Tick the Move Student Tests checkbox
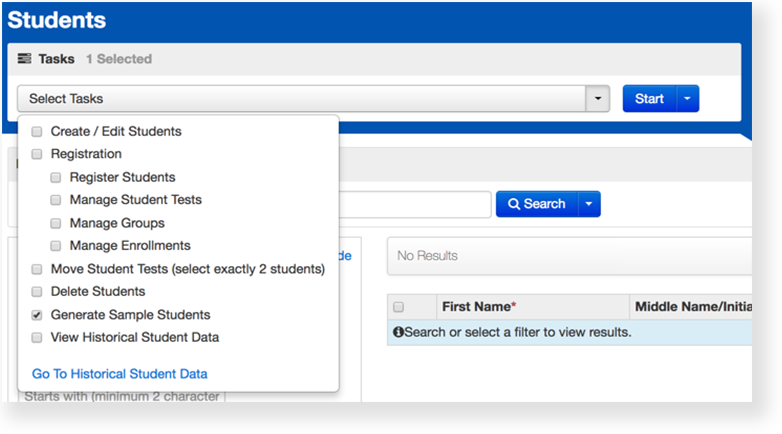782x434 pixels. click(37, 269)
